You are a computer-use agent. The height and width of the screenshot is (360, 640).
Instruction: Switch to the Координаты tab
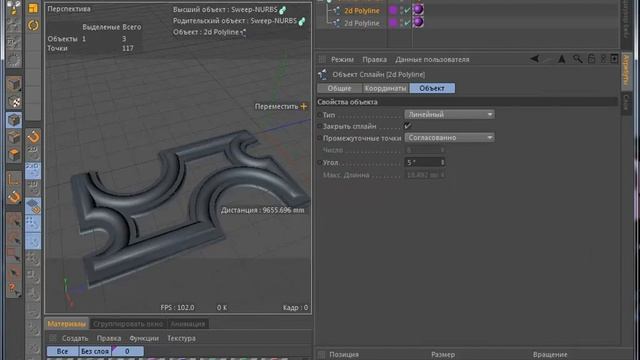385,88
